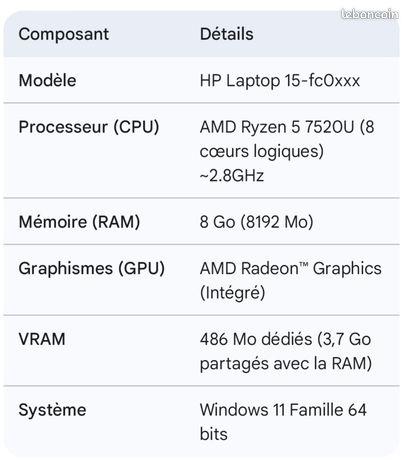
Task: Click the Modèle row label
Action: coord(47,80)
